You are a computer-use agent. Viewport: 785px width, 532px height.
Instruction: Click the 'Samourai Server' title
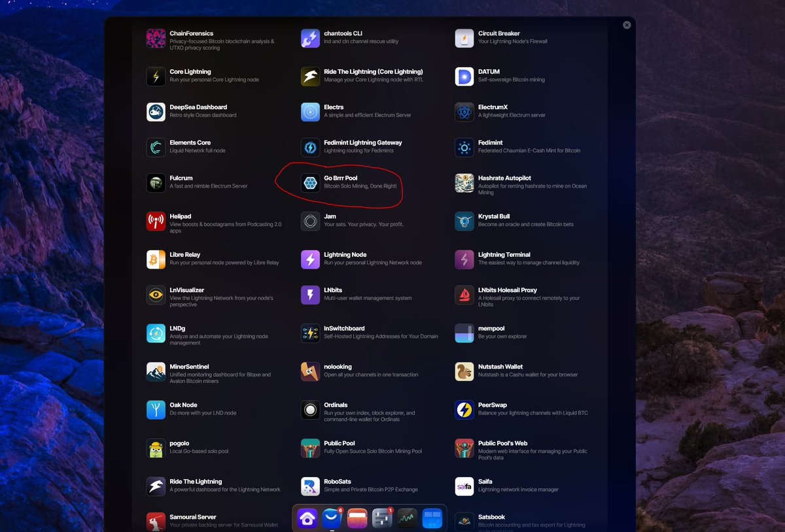[x=193, y=517]
